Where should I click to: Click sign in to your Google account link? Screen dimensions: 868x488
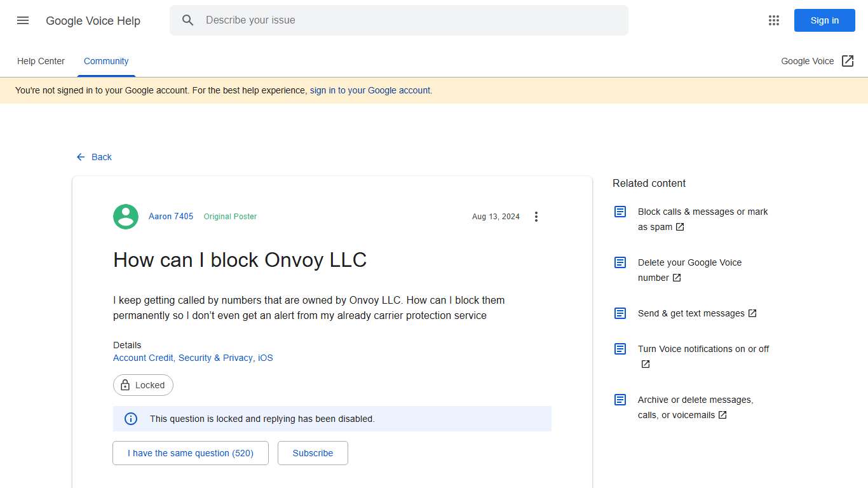[x=370, y=90]
